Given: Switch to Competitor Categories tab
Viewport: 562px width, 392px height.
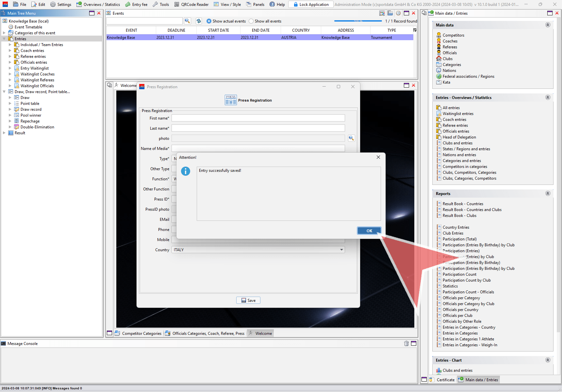Looking at the screenshot, I should (138, 334).
